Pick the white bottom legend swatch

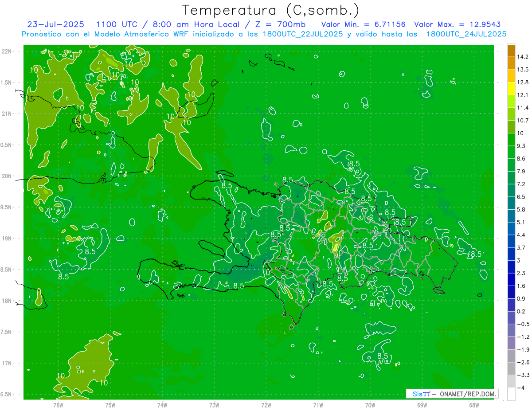coord(511,394)
